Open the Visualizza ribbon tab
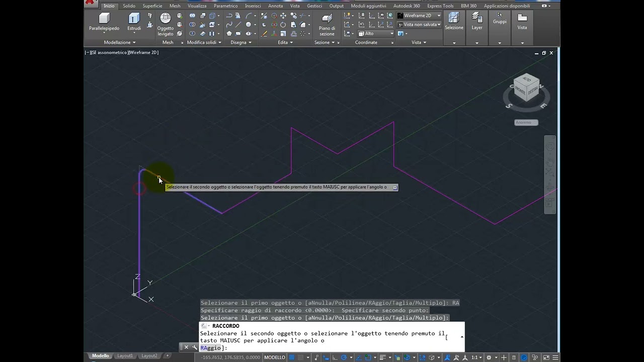Viewport: 644px width, 362px height. click(197, 6)
